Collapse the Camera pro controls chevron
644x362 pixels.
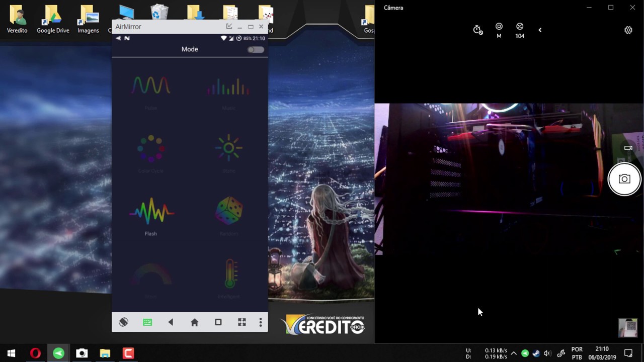pos(540,30)
